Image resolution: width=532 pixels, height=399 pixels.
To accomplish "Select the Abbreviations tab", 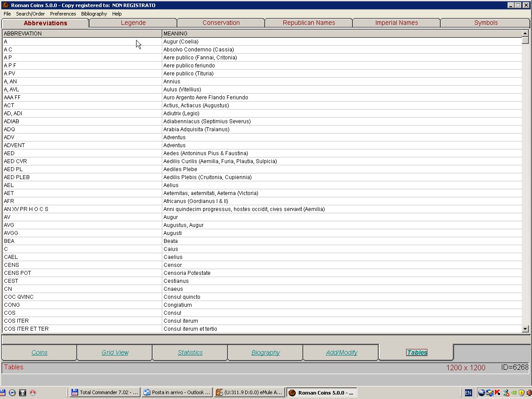I will point(46,23).
